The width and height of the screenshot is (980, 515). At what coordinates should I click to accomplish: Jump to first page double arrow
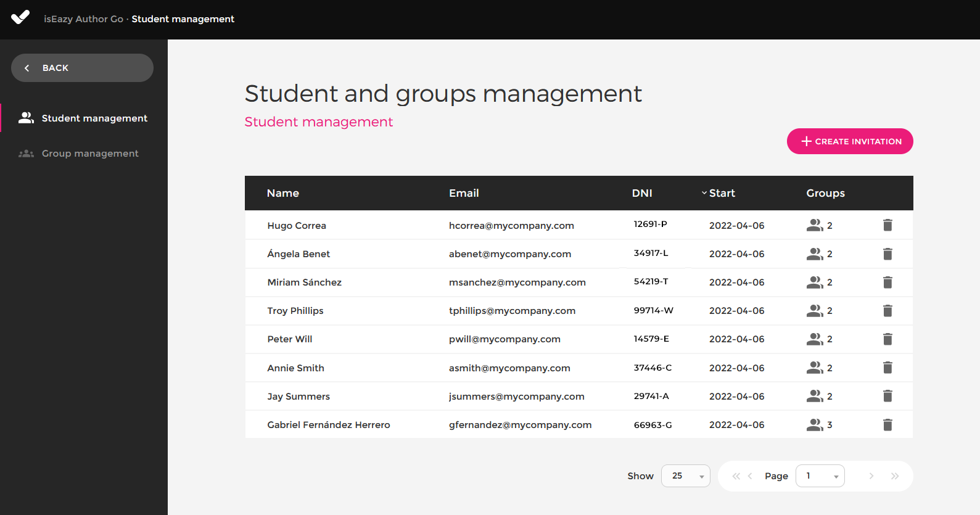point(736,476)
